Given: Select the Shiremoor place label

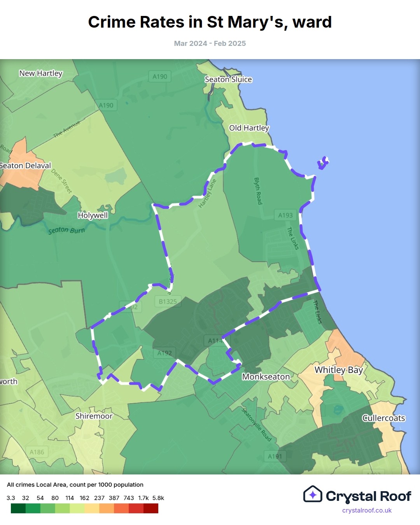Looking at the screenshot, I should [94, 416].
